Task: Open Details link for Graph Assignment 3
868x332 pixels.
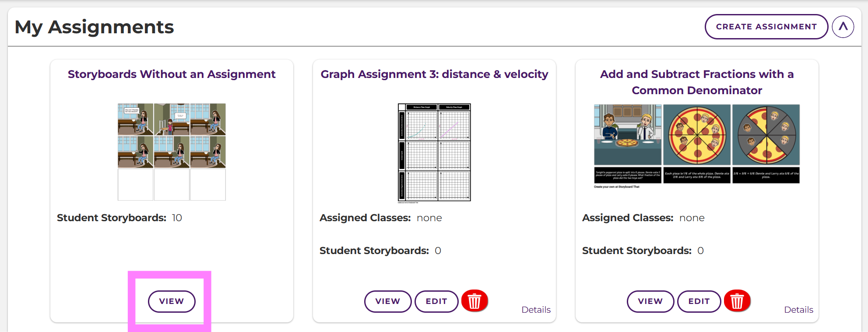Action: click(x=536, y=310)
